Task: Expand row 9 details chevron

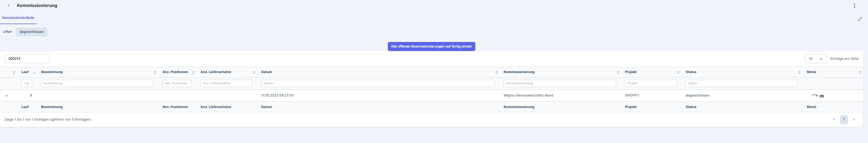Action: click(7, 95)
